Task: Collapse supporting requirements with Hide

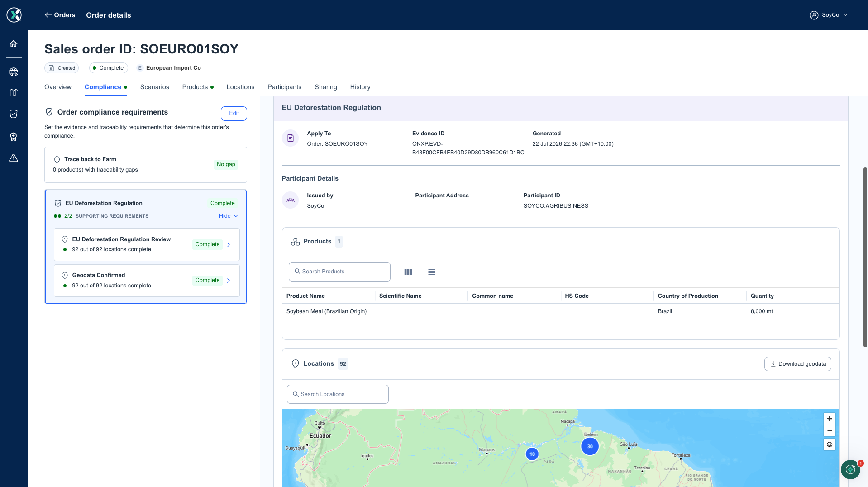Action: pos(229,216)
